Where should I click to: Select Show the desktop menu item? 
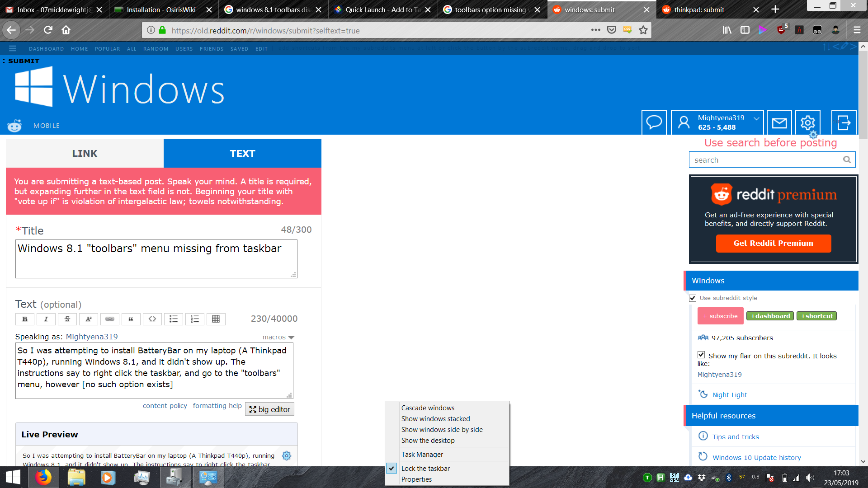point(428,441)
